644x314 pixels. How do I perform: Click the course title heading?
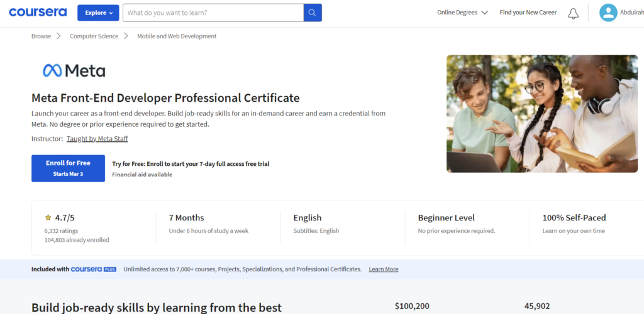(x=165, y=99)
